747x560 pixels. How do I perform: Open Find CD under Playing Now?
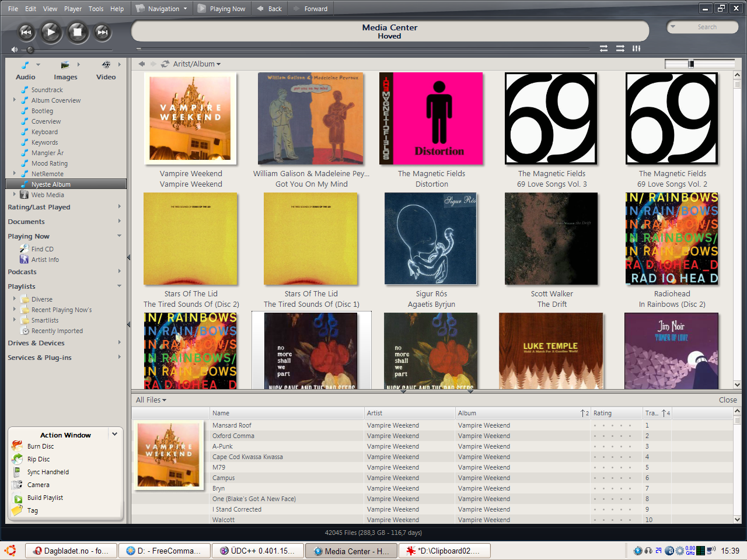tap(42, 249)
